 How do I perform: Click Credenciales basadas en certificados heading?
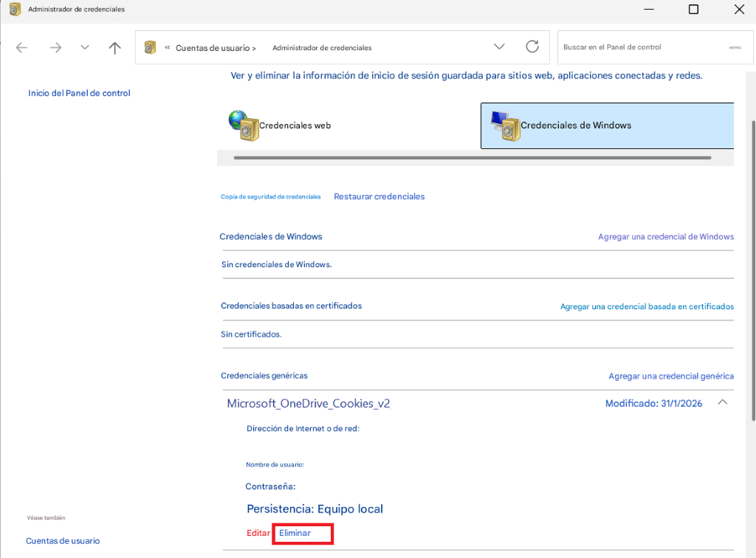(291, 306)
